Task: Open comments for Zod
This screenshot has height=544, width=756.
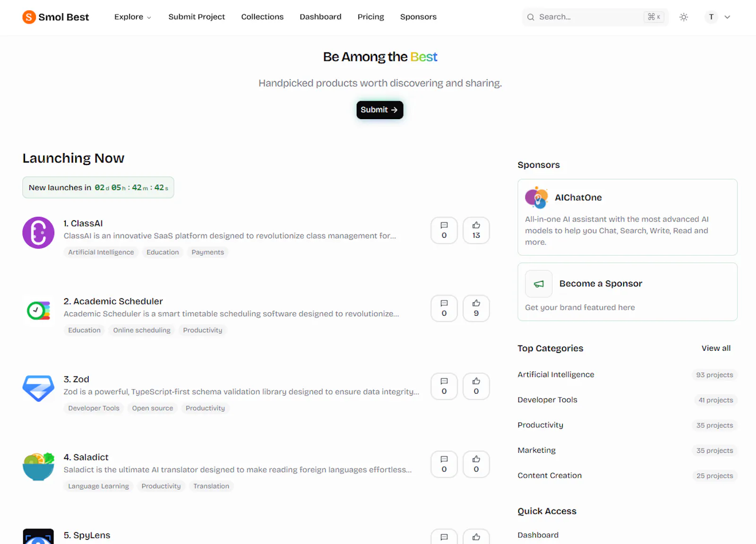Action: 444,386
